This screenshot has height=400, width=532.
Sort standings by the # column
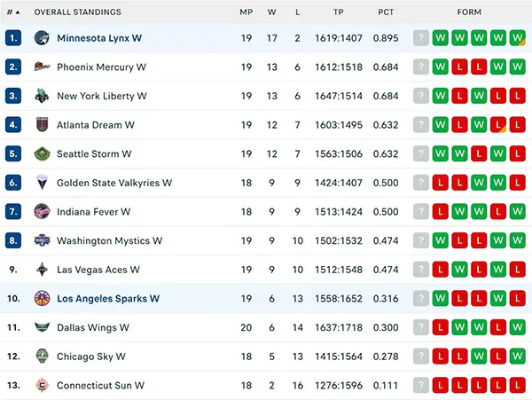click(x=13, y=12)
